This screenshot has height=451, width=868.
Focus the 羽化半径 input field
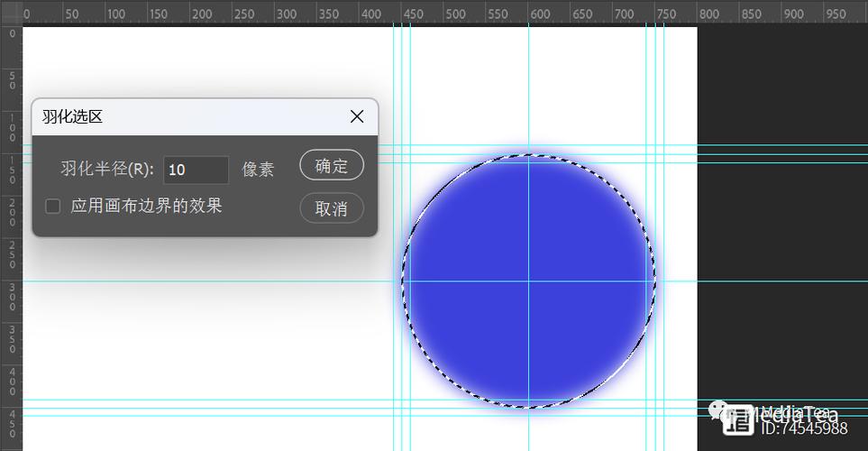pyautogui.click(x=196, y=170)
